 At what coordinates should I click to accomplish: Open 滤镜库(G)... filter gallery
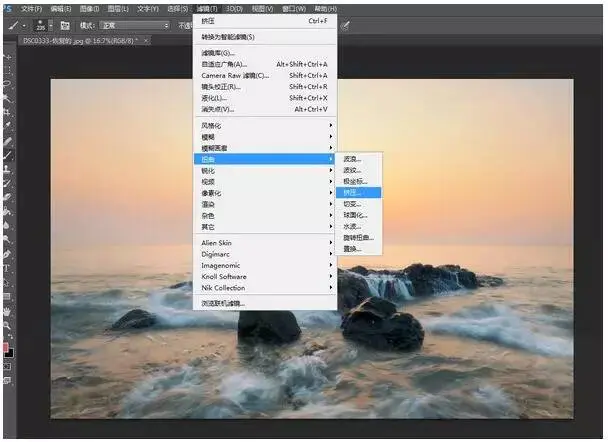click(x=265, y=53)
